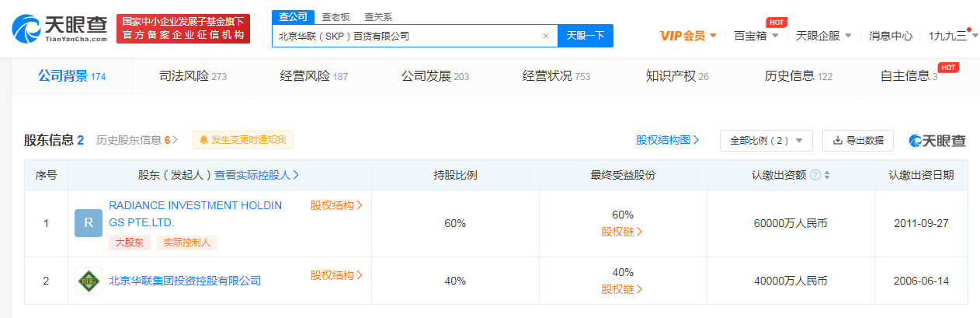
Task: Switch to the 知识产权 tab
Action: [x=677, y=76]
